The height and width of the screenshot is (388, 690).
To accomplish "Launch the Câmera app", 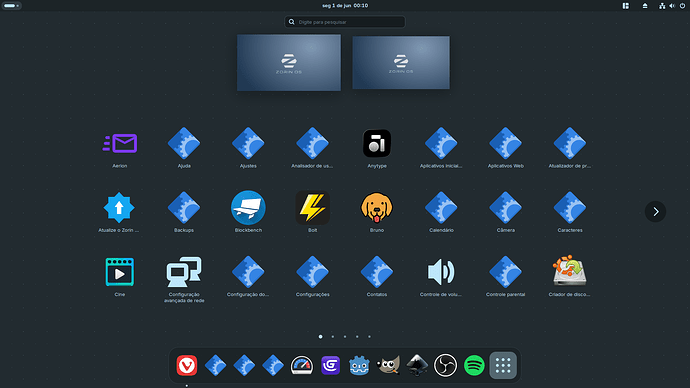I will pos(505,208).
